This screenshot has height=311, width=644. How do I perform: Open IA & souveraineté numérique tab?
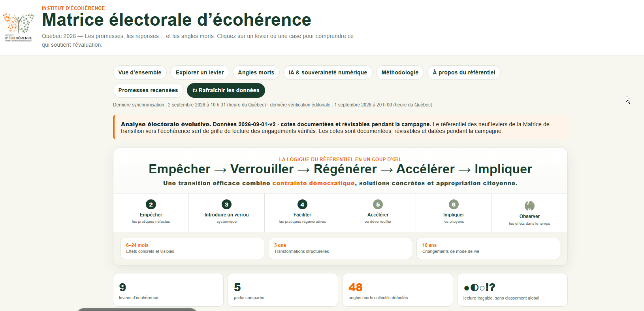(328, 72)
